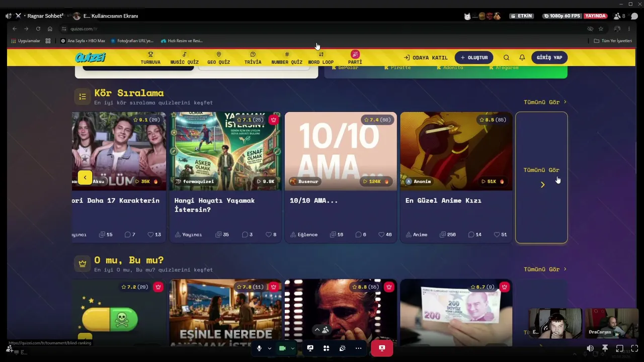
Task: Open the activities grid icon in the call bar
Action: tap(326, 348)
